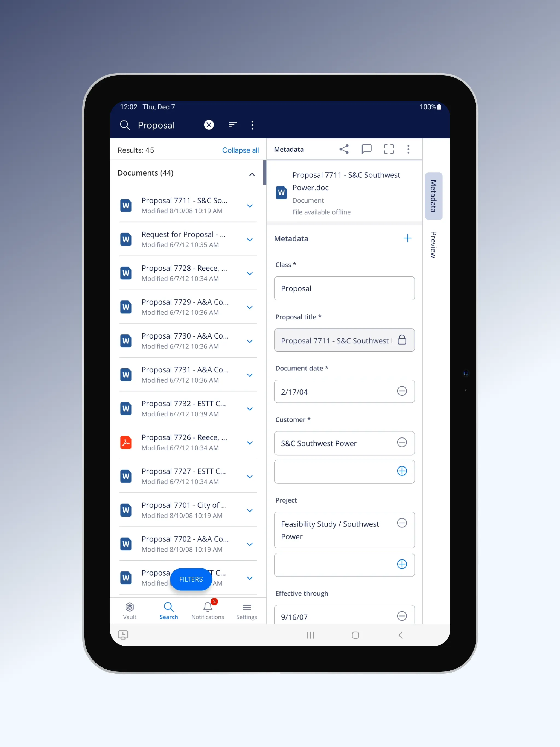Click the overflow menu icon in metadata toolbar
Screen dimensions: 560x747
pyautogui.click(x=410, y=149)
